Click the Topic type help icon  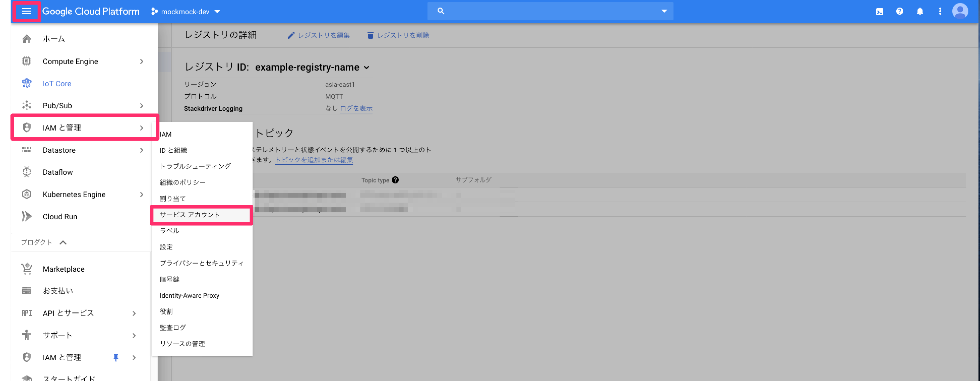tap(395, 180)
